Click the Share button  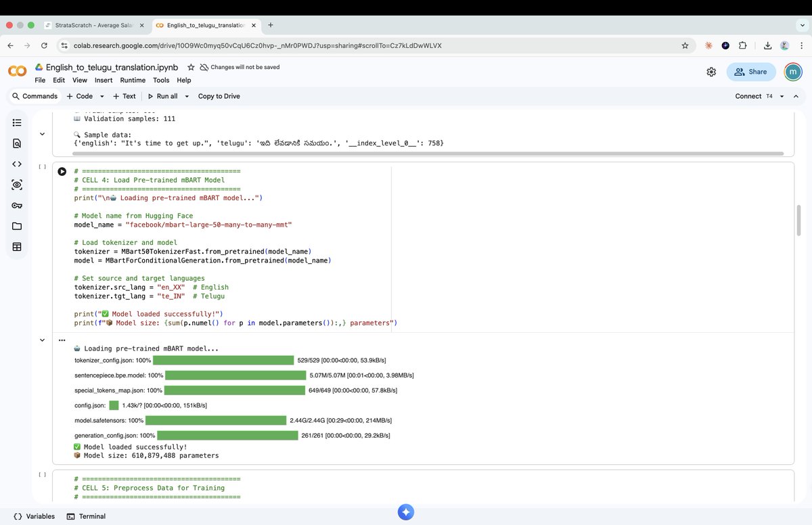point(750,72)
